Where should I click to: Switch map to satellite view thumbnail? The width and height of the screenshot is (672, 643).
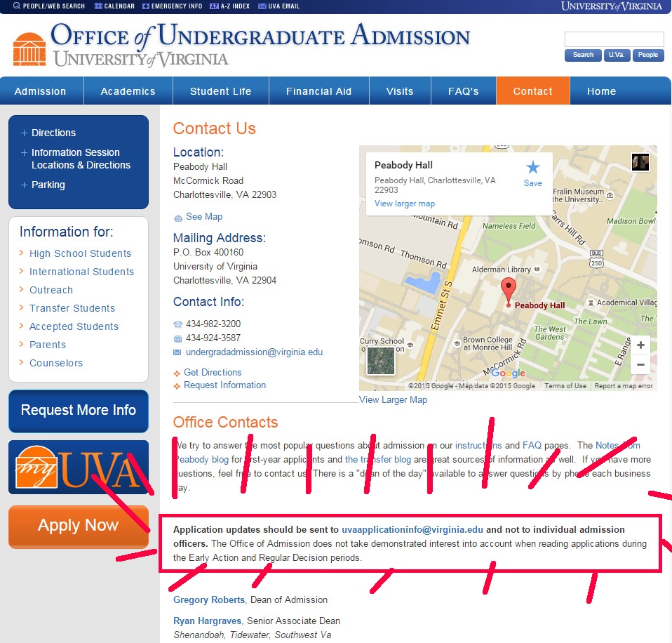[x=381, y=362]
